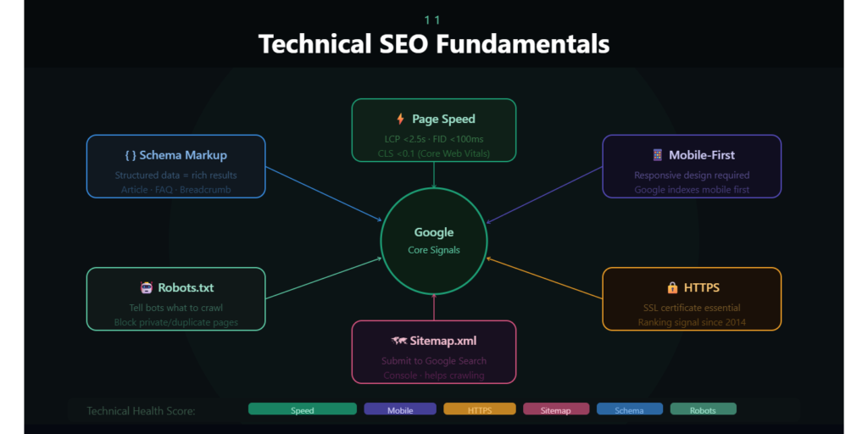Click the text 'Google indexes mobile first'
Screen dimensions: 868x434
coord(692,190)
